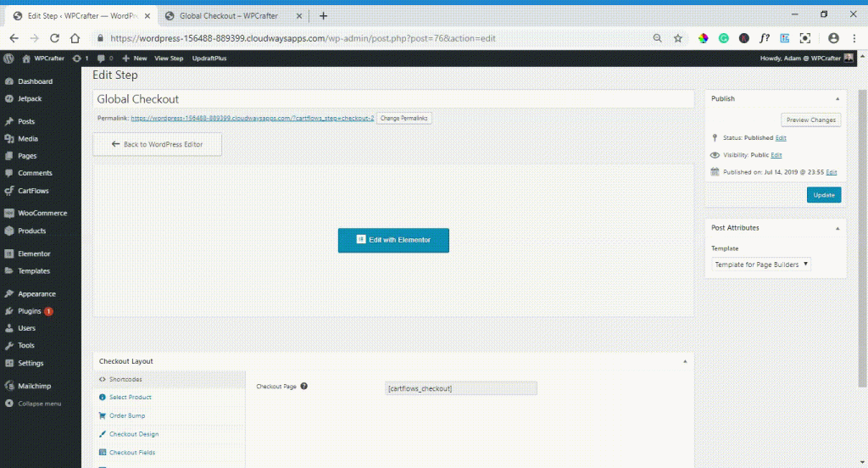Bookmark this page with the star icon

coord(677,38)
